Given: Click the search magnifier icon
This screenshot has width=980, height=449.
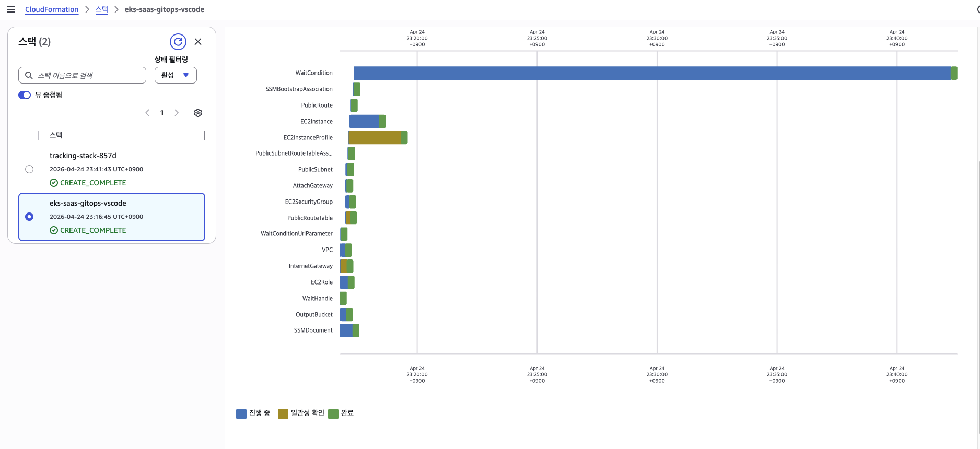Looking at the screenshot, I should 29,75.
